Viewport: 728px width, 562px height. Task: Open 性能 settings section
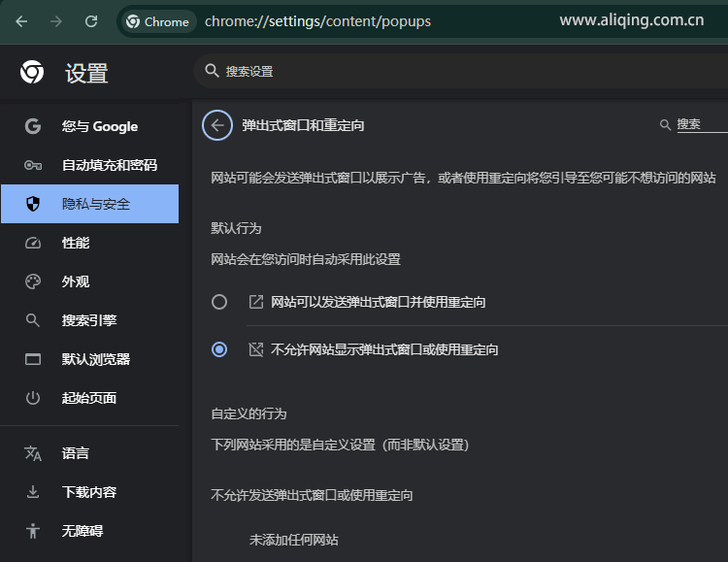(90, 243)
